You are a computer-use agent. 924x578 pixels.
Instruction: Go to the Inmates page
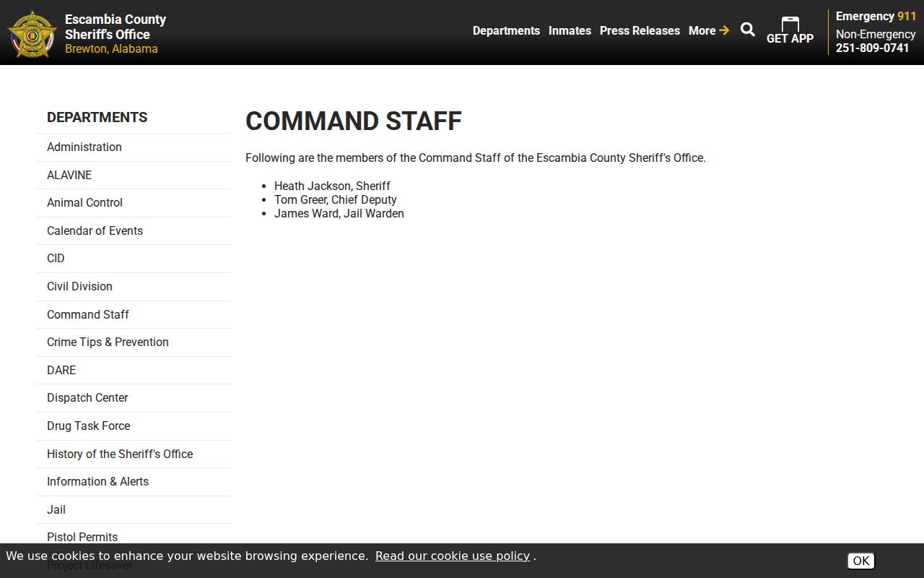(570, 30)
